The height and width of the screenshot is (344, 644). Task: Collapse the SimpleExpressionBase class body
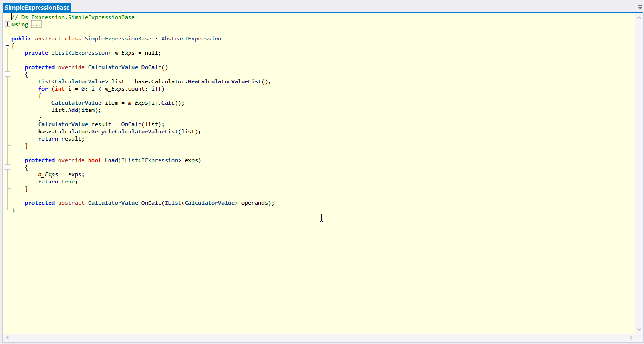point(7,46)
